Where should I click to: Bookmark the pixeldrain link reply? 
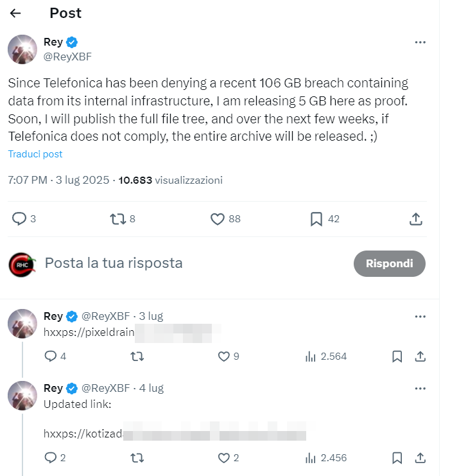coord(397,356)
